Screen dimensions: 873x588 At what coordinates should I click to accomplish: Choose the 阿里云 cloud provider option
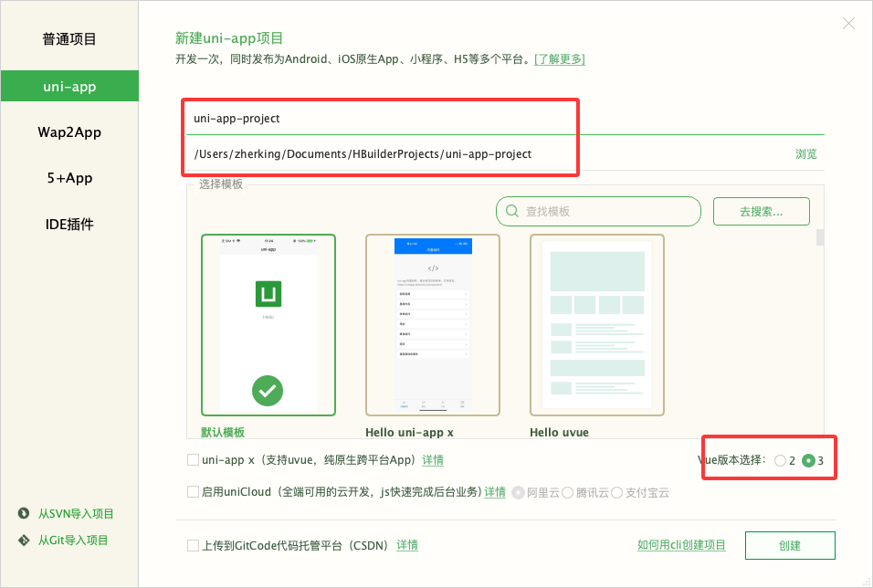(x=519, y=492)
